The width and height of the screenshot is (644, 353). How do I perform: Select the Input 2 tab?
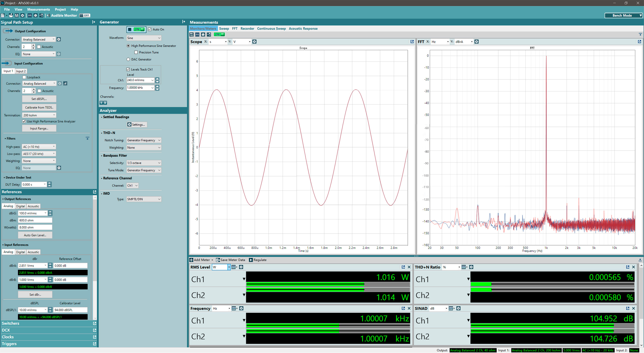coord(21,71)
